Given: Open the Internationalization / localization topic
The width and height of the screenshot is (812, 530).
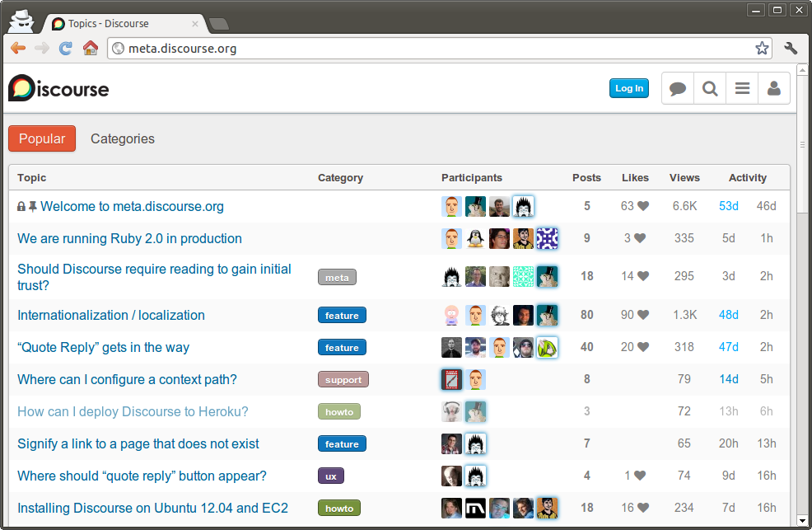Looking at the screenshot, I should (x=111, y=315).
